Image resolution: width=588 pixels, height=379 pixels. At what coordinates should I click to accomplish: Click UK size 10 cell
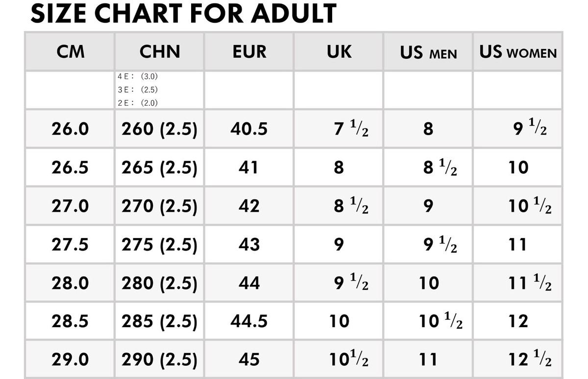click(339, 321)
